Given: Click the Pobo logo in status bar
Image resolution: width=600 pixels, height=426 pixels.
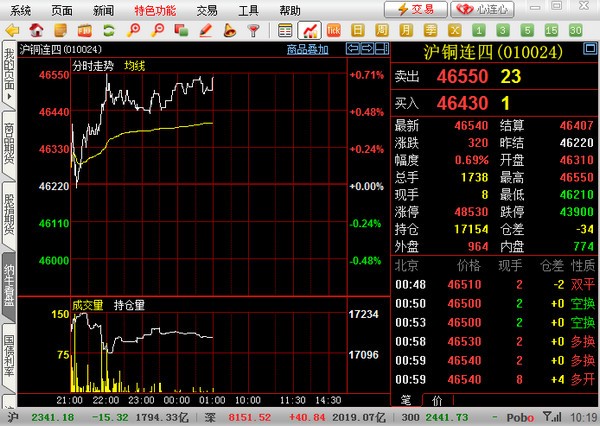Looking at the screenshot, I should [x=520, y=418].
